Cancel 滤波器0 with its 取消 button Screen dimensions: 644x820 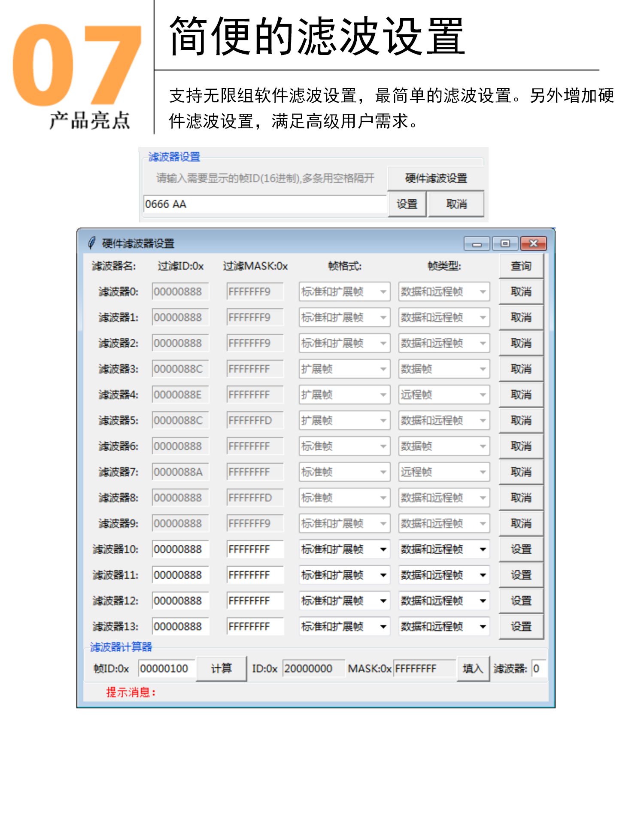(521, 292)
